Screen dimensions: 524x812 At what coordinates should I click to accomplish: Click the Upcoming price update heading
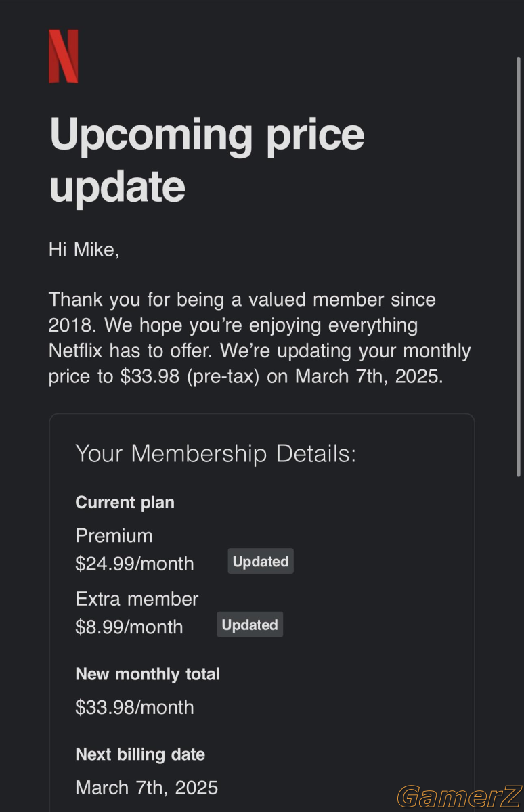click(207, 160)
